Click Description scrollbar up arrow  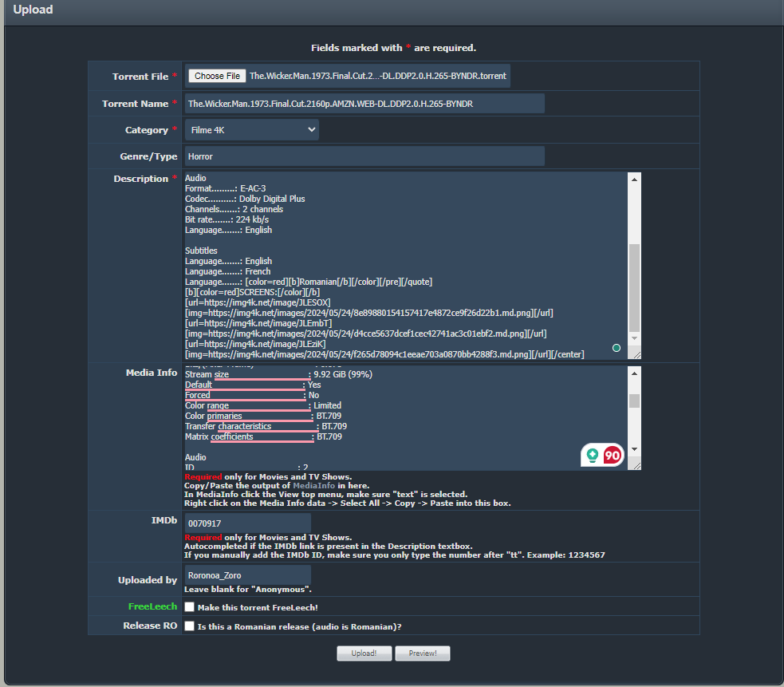click(634, 179)
